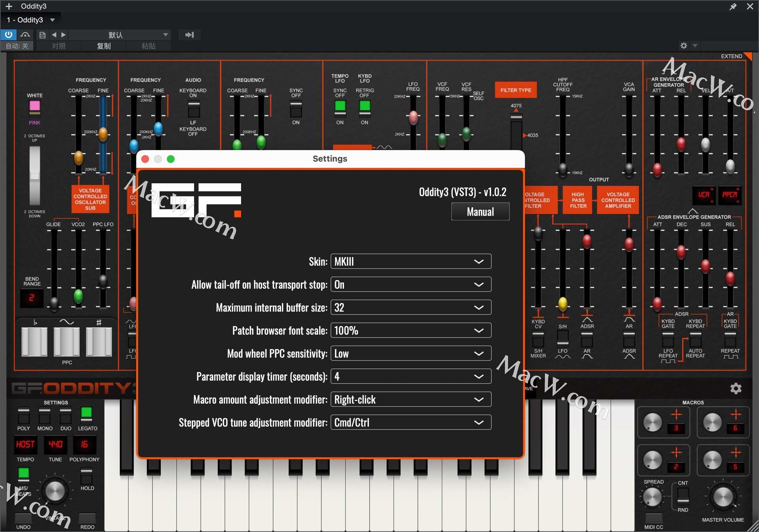Open Allow tail-off on transport stop dropdown
This screenshot has width=759, height=532.
[x=411, y=284]
